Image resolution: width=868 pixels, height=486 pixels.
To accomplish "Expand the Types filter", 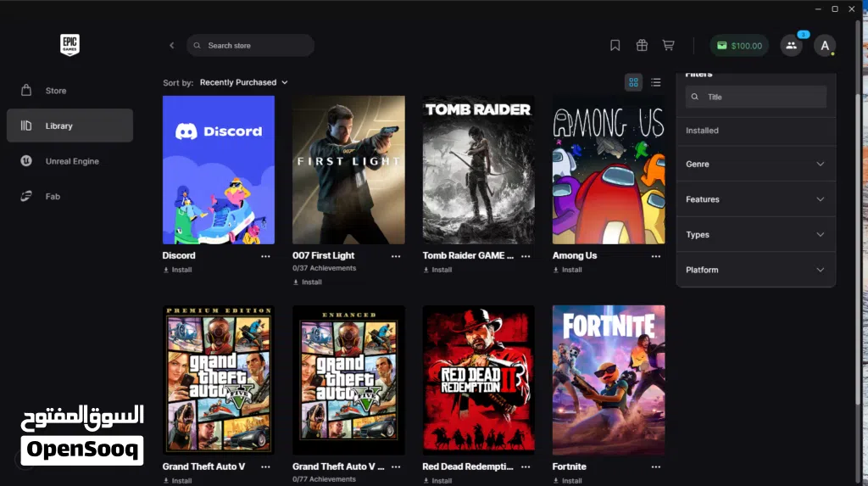I will (x=755, y=234).
